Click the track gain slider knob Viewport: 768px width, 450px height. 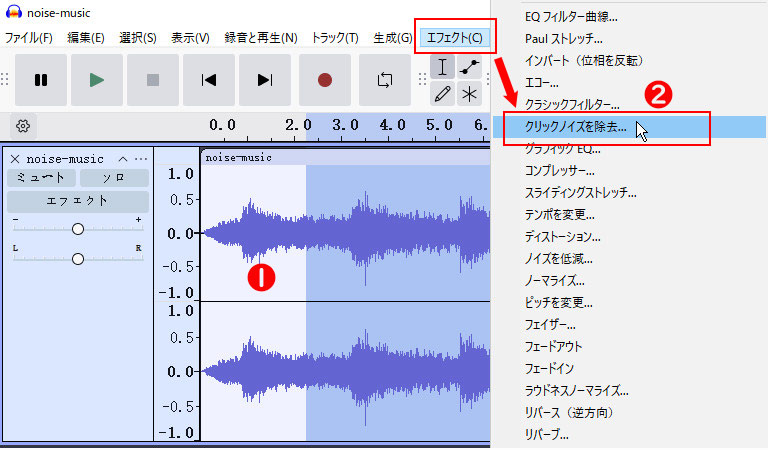click(78, 229)
